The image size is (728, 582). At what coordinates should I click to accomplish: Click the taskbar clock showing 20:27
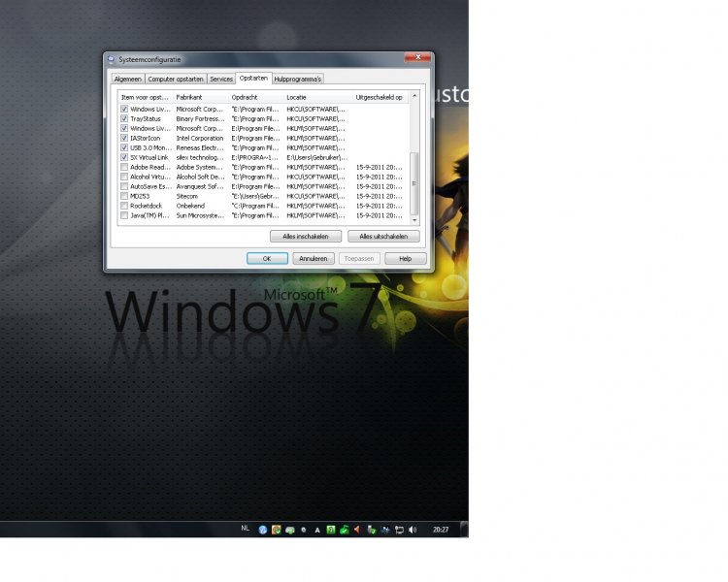coord(441,530)
